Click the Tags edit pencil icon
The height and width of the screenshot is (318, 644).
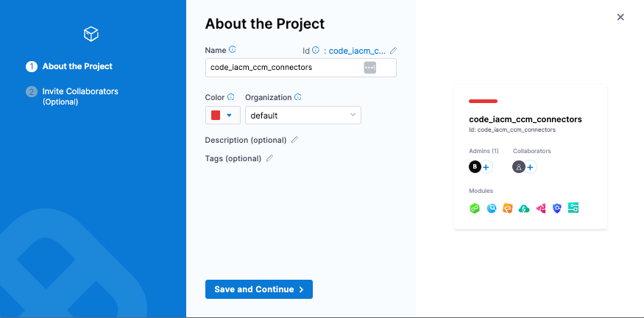click(269, 158)
